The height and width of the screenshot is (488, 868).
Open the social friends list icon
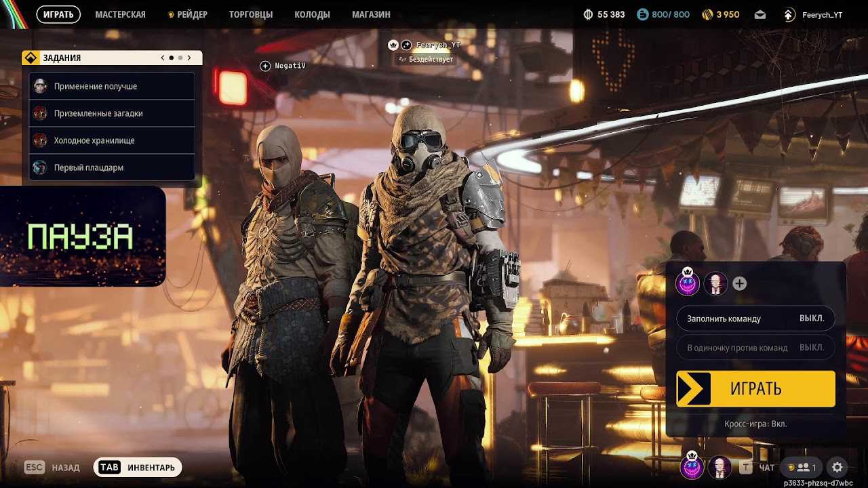(801, 468)
